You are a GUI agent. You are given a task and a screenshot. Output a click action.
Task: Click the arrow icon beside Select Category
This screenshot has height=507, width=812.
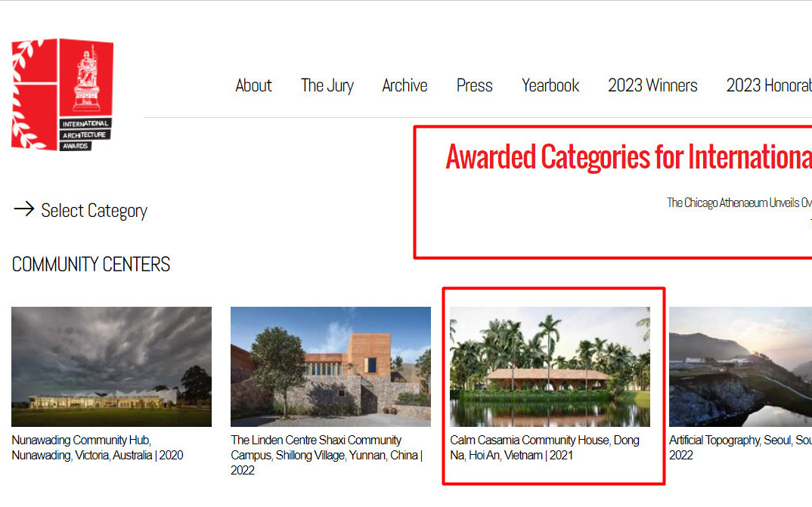24,209
